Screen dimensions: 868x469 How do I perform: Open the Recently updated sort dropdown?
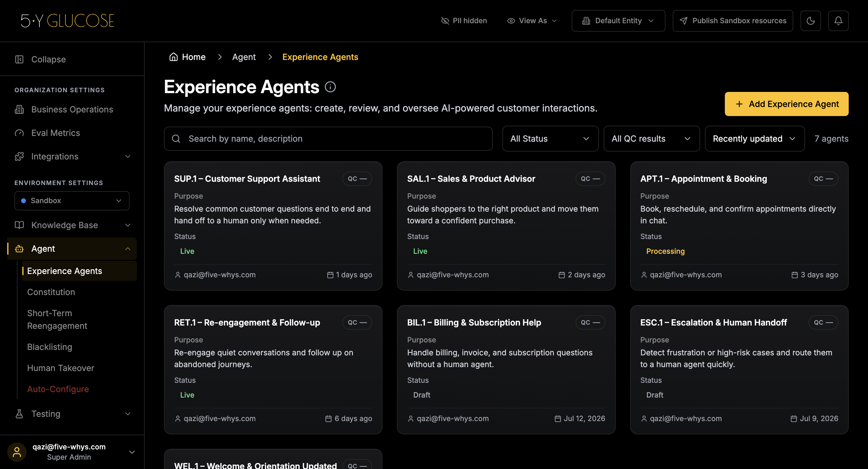tap(754, 138)
